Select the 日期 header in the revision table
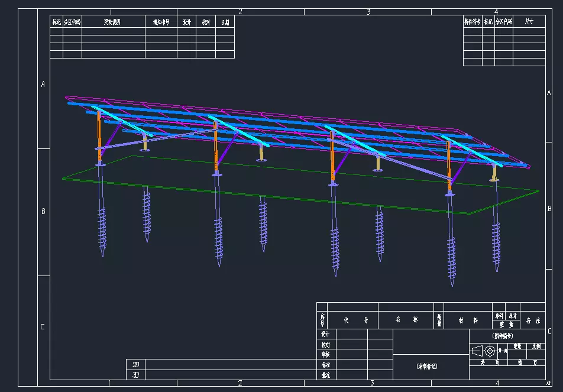Viewport: 563px width, 392px height. point(225,22)
